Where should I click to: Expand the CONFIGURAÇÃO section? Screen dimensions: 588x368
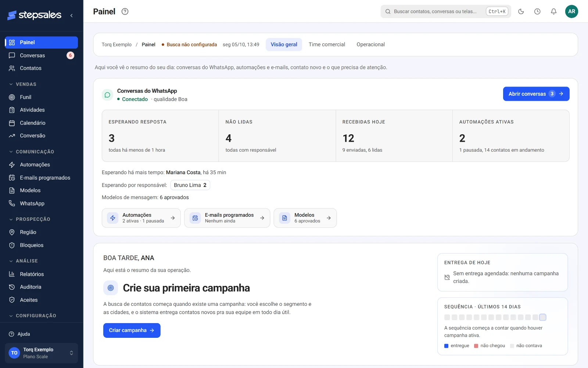tap(33, 316)
